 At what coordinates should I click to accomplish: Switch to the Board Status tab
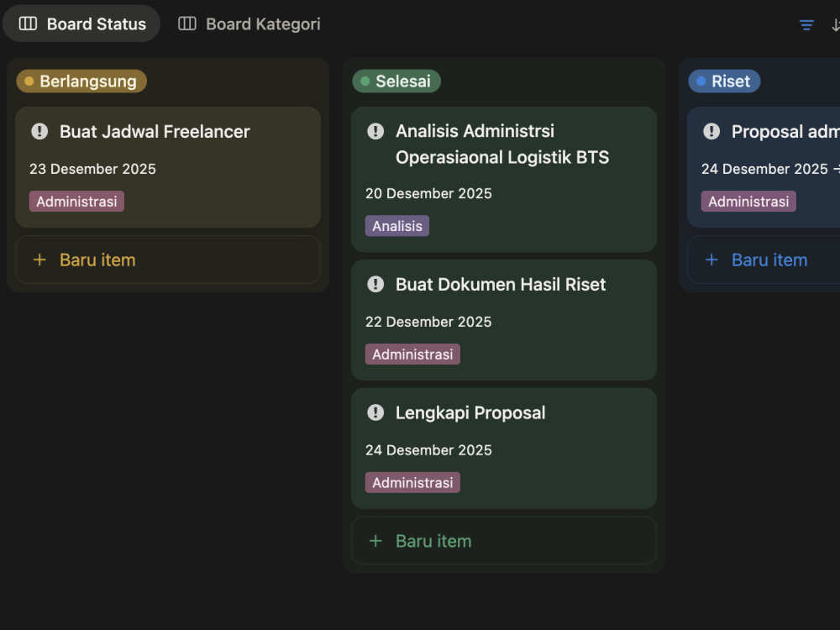coord(81,24)
